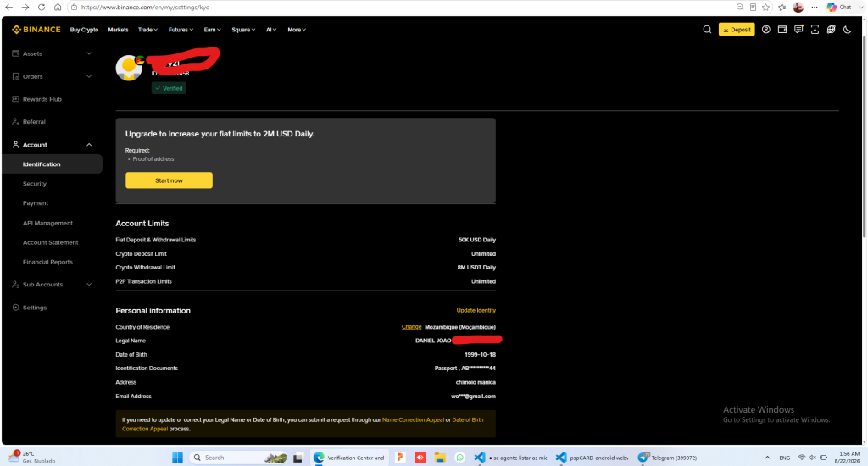Expand the Earn dropdown menu
Viewport: 868px width, 466px height.
tap(213, 30)
